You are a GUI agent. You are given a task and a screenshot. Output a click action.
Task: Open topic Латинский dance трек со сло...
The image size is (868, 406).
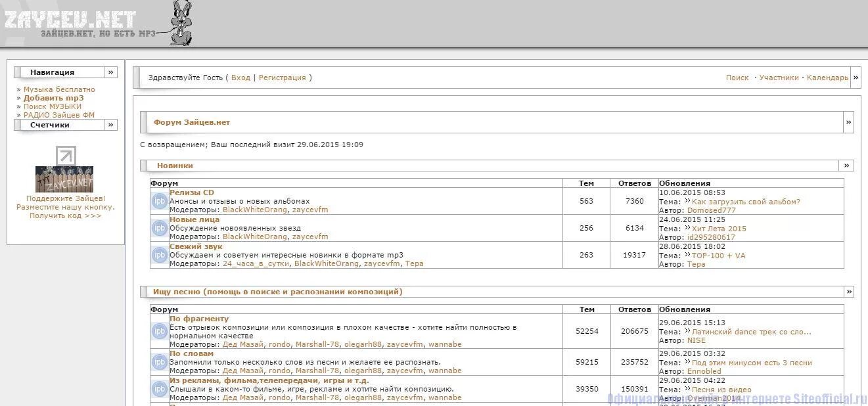click(x=751, y=332)
